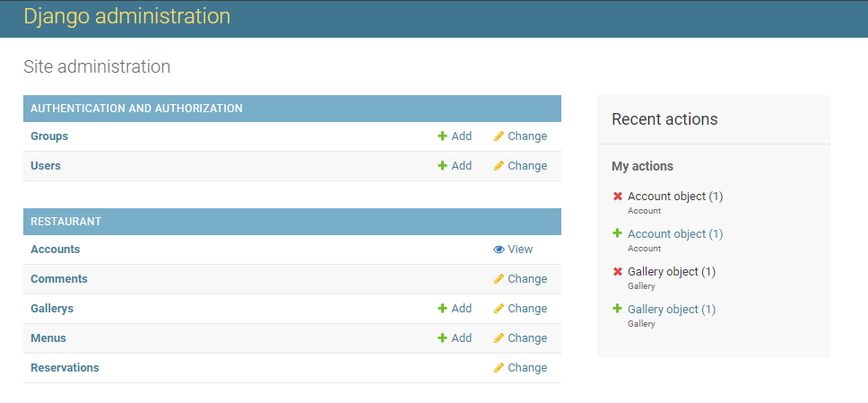The image size is (868, 403).
Task: Click the green plus icon for Groups
Action: point(442,136)
